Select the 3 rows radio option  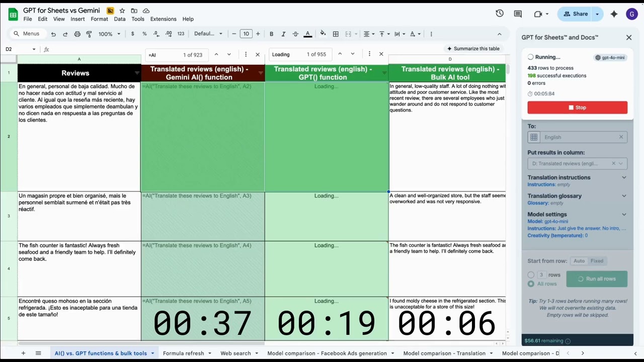(x=531, y=275)
